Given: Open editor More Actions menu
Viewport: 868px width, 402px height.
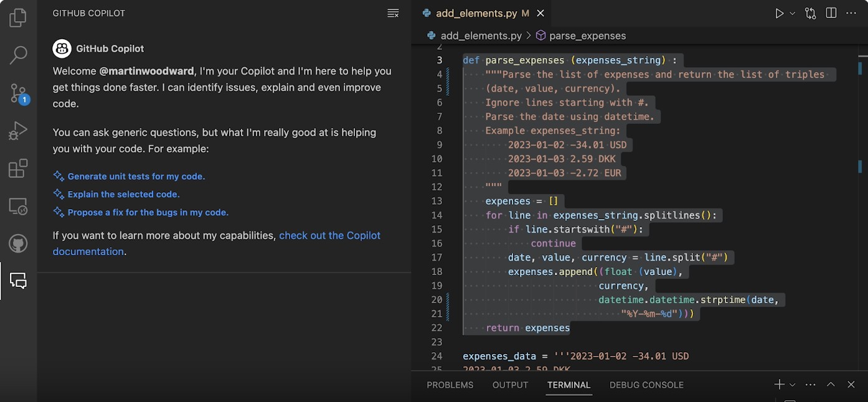Looking at the screenshot, I should tap(852, 13).
